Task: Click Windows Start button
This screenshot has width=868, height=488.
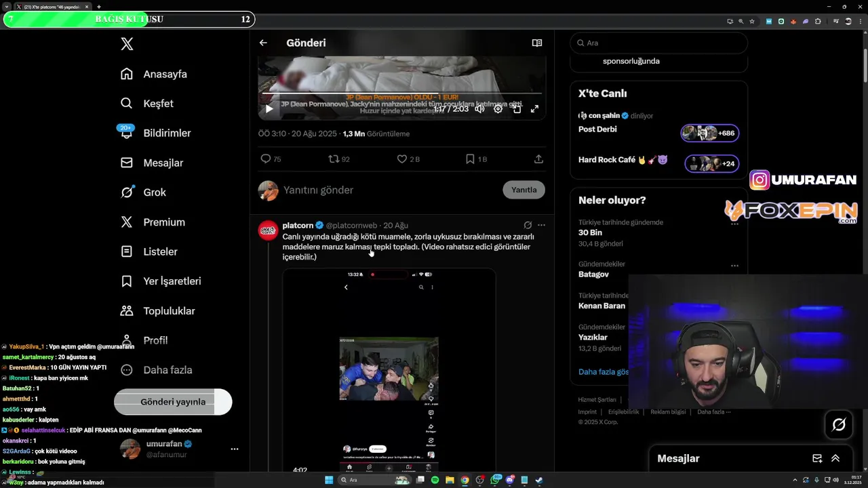Action: coord(329,480)
